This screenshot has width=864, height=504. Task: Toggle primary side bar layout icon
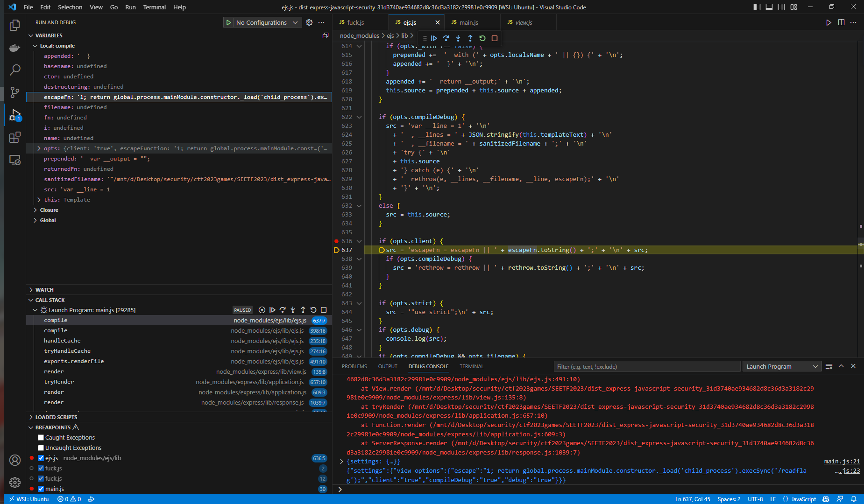pos(757,7)
